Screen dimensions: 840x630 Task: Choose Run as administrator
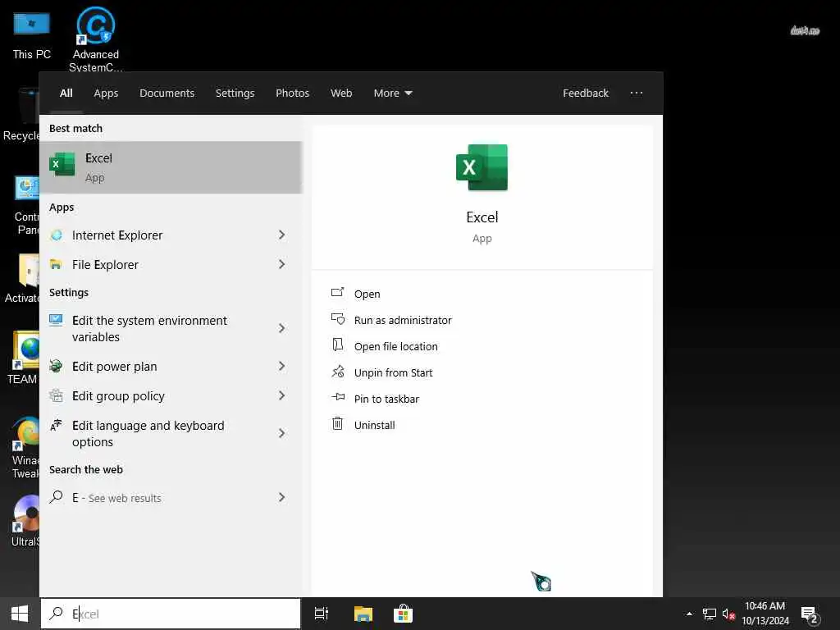tap(403, 321)
